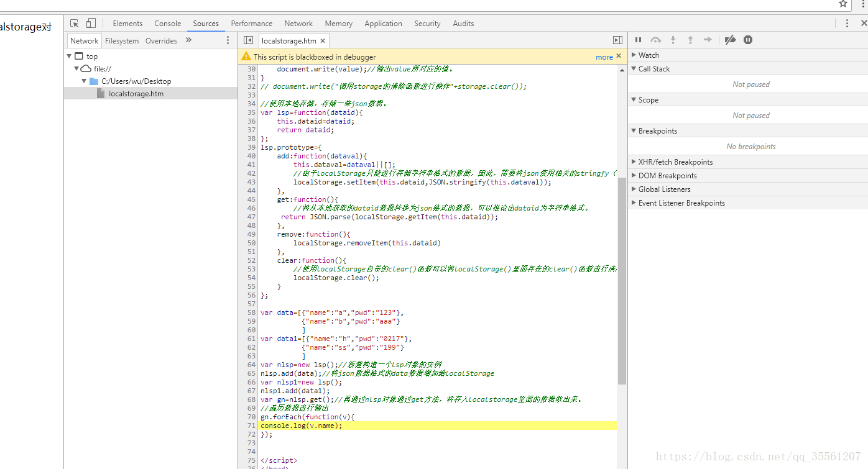Switch to the Memory tab
The width and height of the screenshot is (868, 469).
338,24
